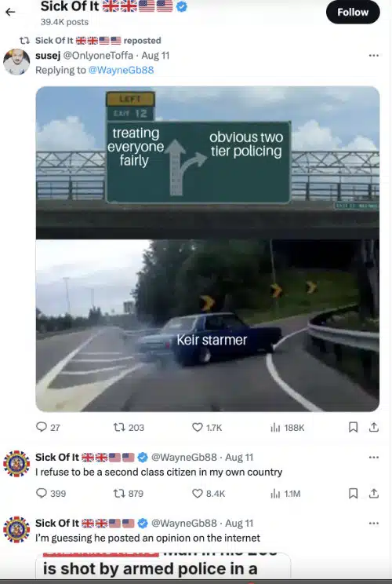Bookmark the susej meme post
The width and height of the screenshot is (392, 584).
[353, 427]
